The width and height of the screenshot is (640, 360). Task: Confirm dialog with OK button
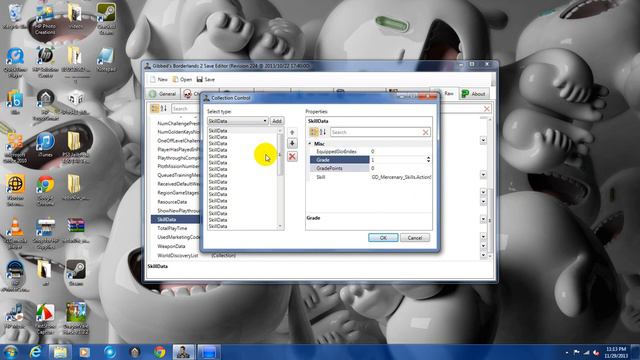point(383,238)
